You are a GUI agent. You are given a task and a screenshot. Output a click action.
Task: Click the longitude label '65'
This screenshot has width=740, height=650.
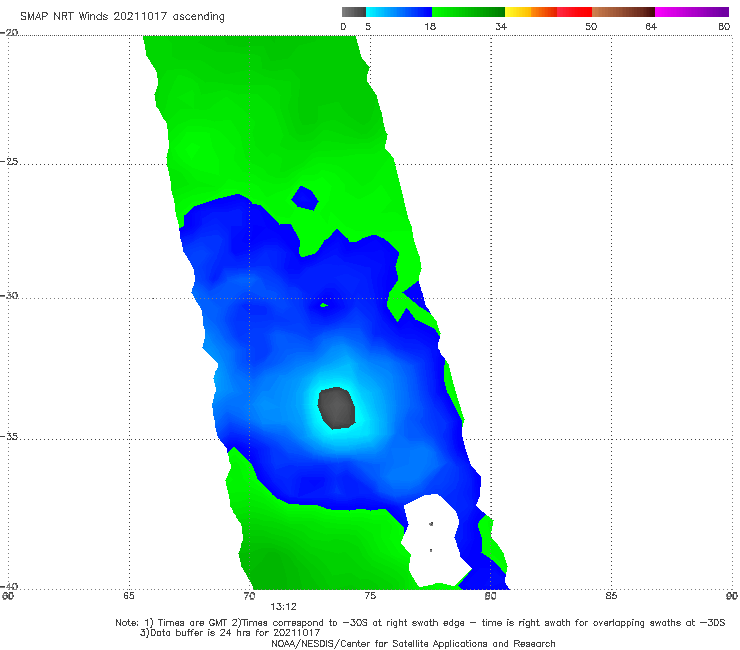[128, 596]
